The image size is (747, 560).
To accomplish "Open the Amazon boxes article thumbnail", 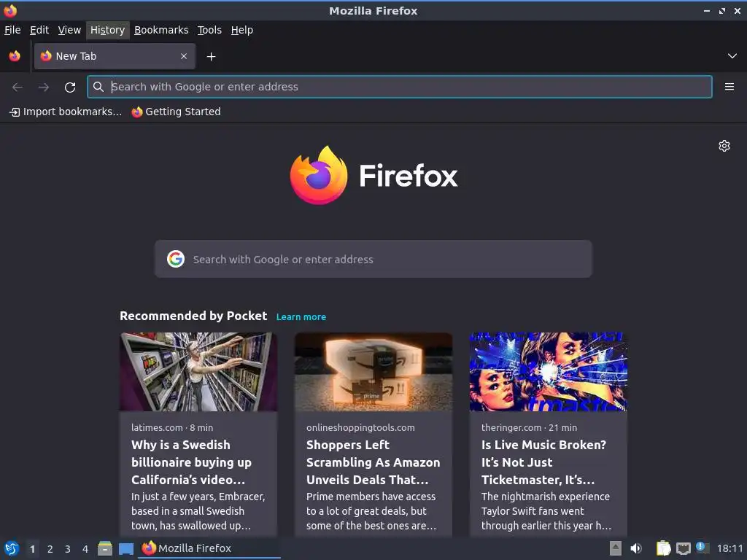I will coord(373,372).
